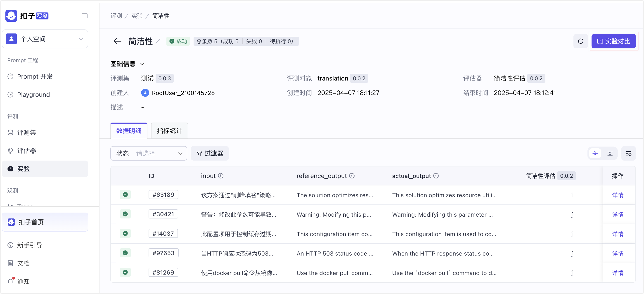644x294 pixels.
Task: Edit the experiment name via the pencil icon
Action: coord(158,41)
